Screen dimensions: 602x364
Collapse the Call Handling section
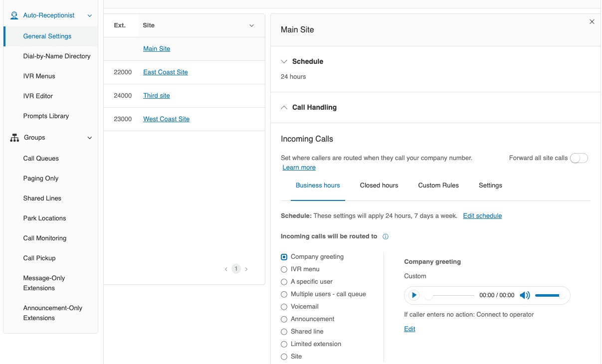pos(284,107)
